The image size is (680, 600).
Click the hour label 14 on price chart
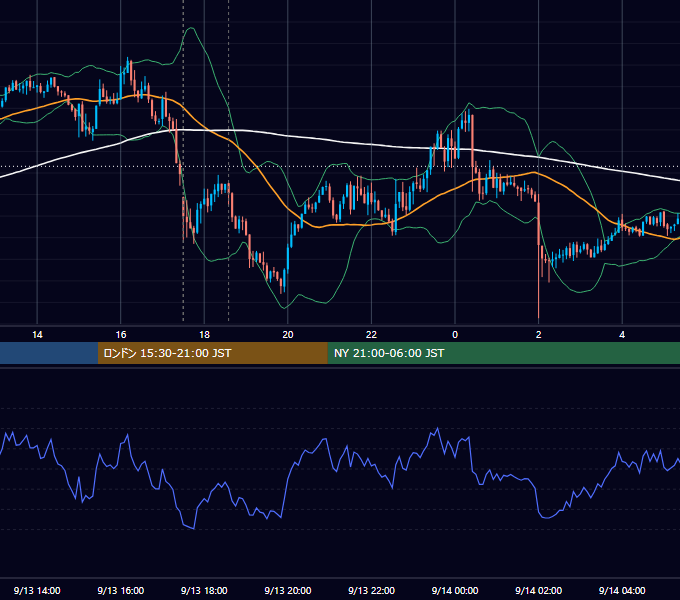point(37,335)
